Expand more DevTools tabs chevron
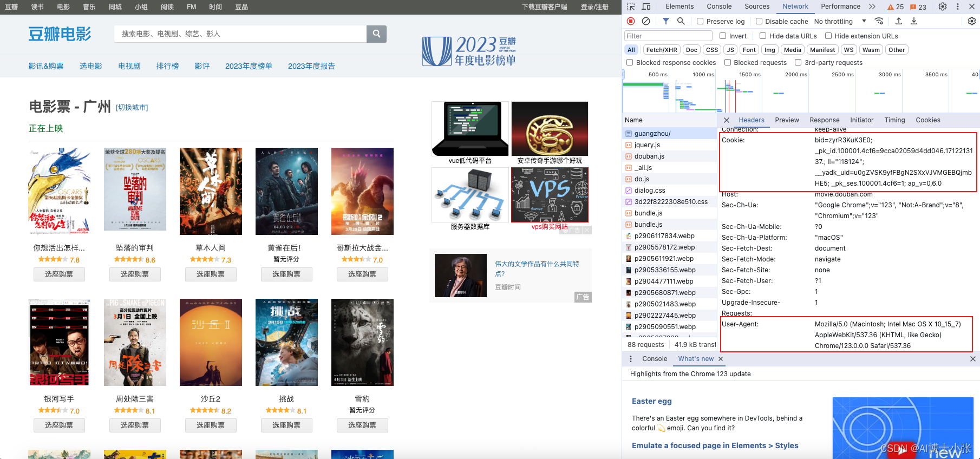Image resolution: width=980 pixels, height=459 pixels. [x=872, y=6]
